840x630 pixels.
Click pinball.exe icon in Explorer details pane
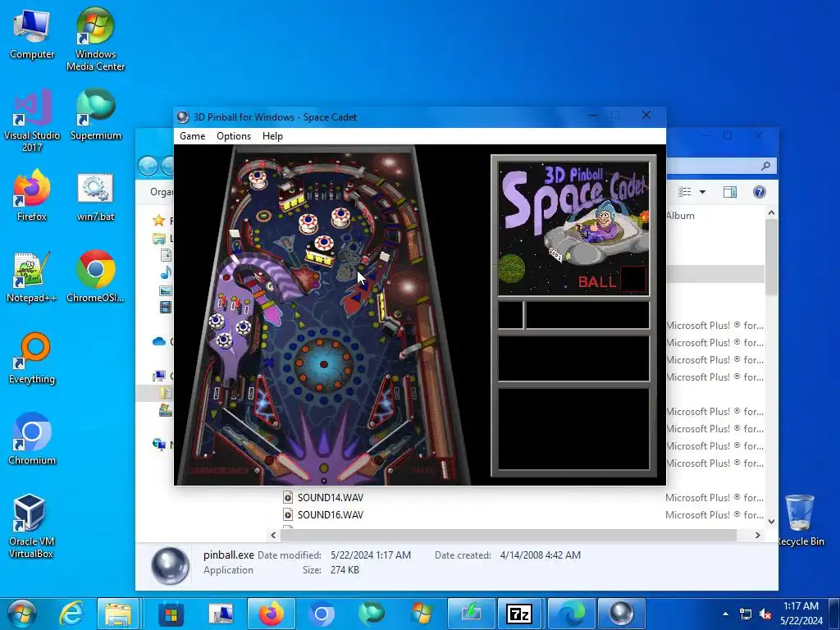(x=171, y=565)
